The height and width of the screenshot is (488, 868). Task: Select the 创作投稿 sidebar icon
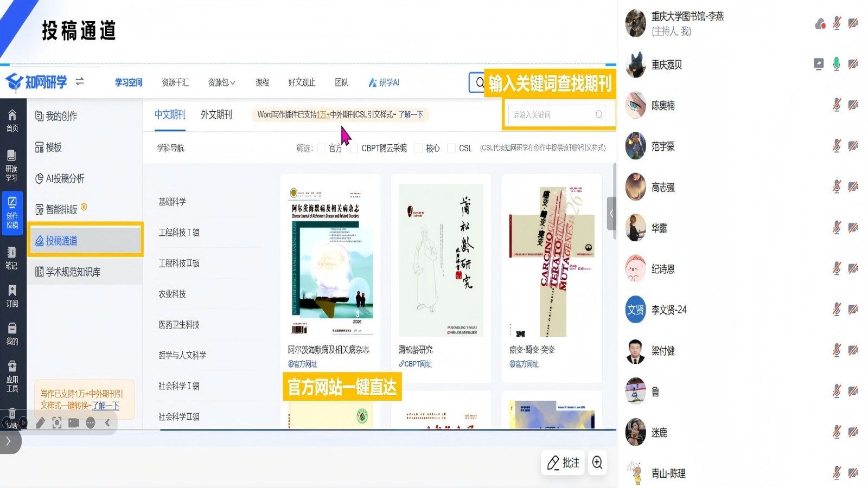[12, 213]
